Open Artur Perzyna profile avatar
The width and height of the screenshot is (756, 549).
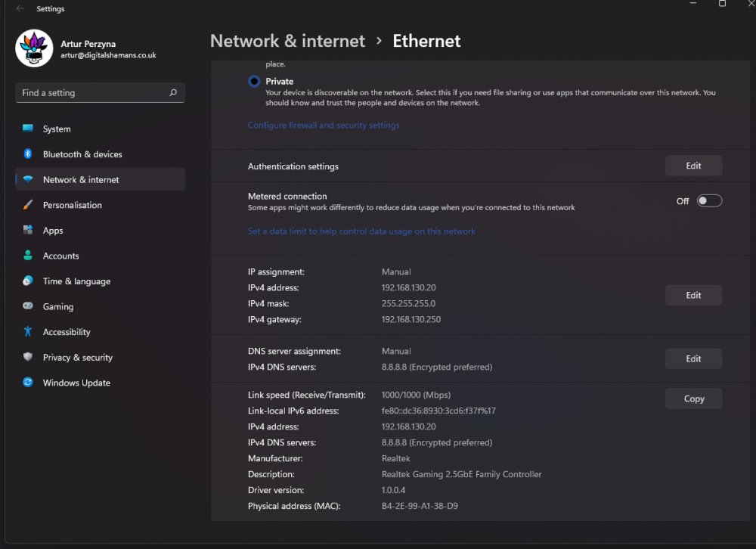[34, 48]
